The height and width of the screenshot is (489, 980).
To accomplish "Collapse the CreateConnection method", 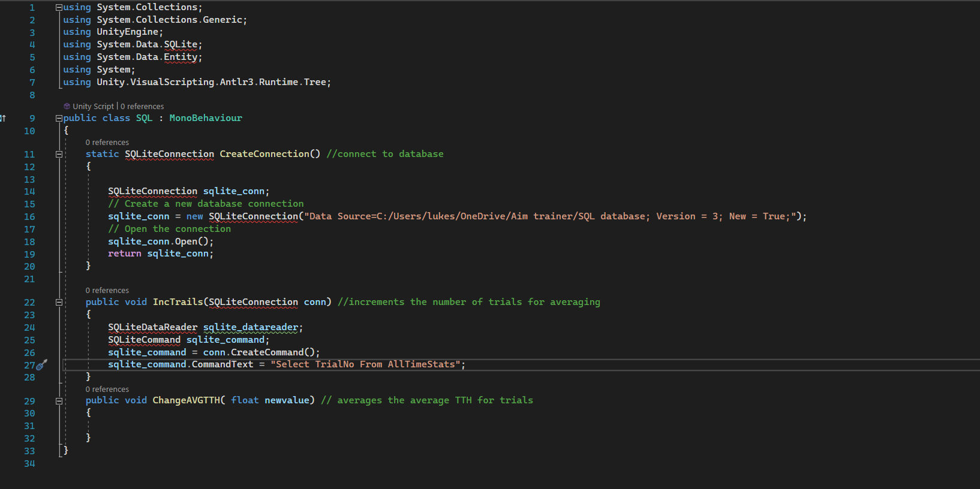I will [x=59, y=154].
